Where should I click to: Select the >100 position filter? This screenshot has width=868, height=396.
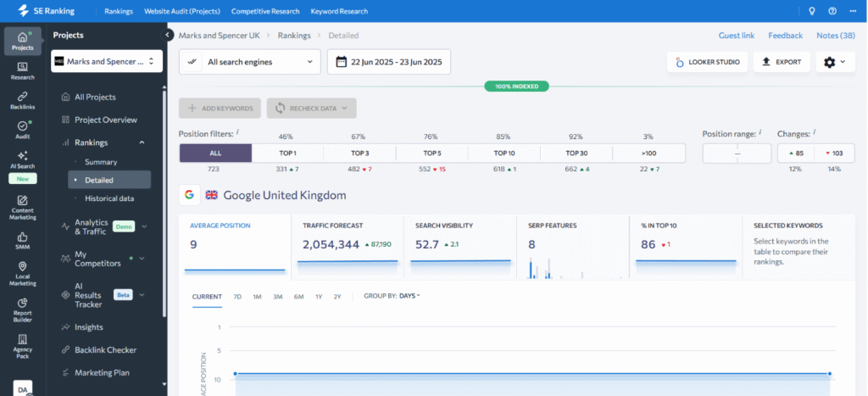coord(648,153)
